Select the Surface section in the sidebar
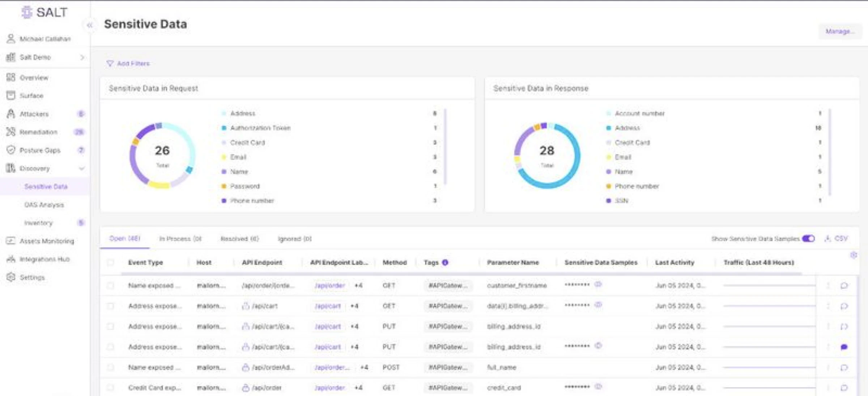This screenshot has height=396, width=868. click(x=11, y=95)
